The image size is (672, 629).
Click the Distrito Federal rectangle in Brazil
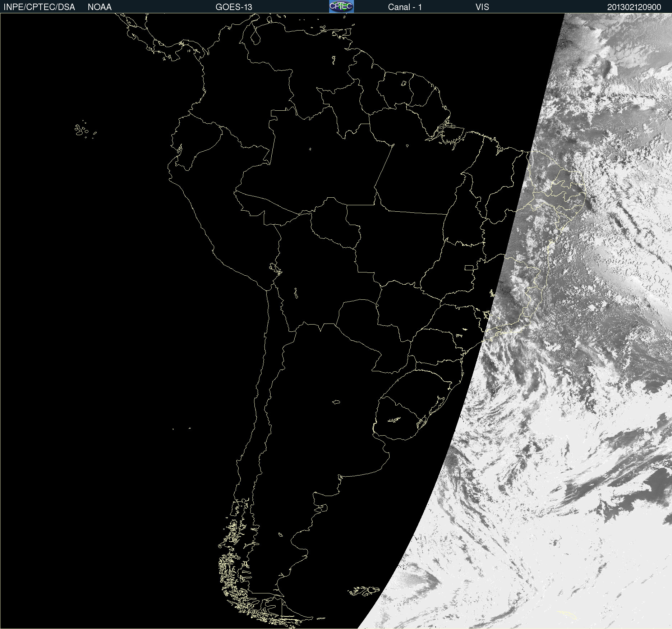(x=469, y=267)
